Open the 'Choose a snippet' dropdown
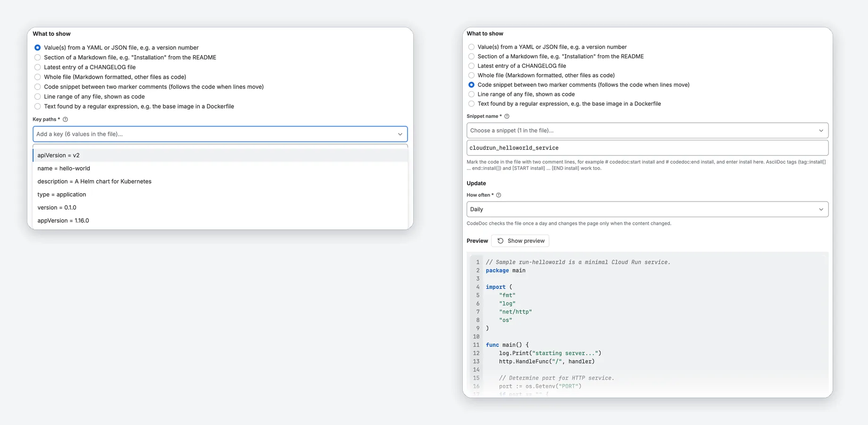Viewport: 868px width, 425px height. point(647,130)
